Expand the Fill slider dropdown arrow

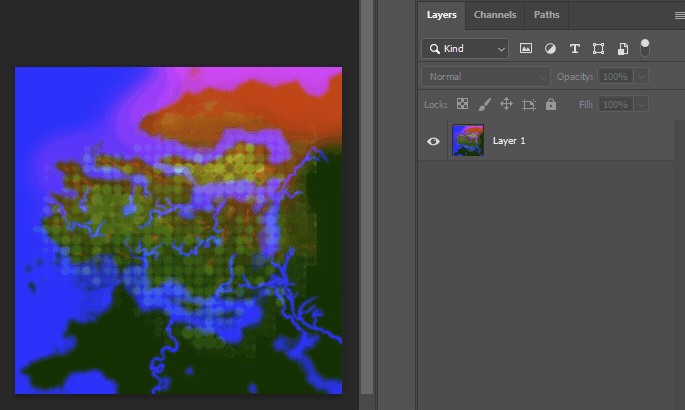(x=641, y=104)
